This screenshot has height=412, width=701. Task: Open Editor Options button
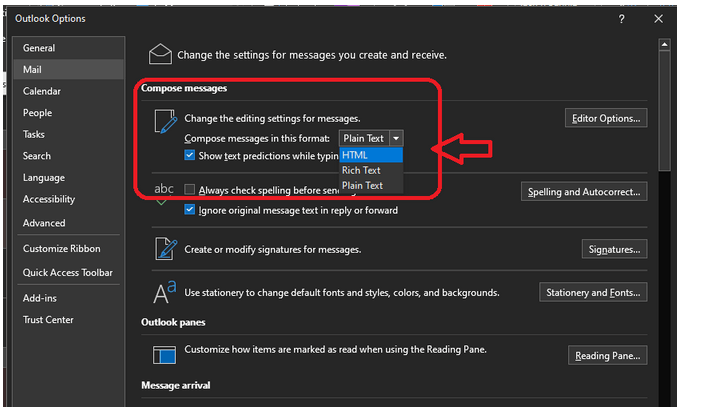click(x=606, y=118)
